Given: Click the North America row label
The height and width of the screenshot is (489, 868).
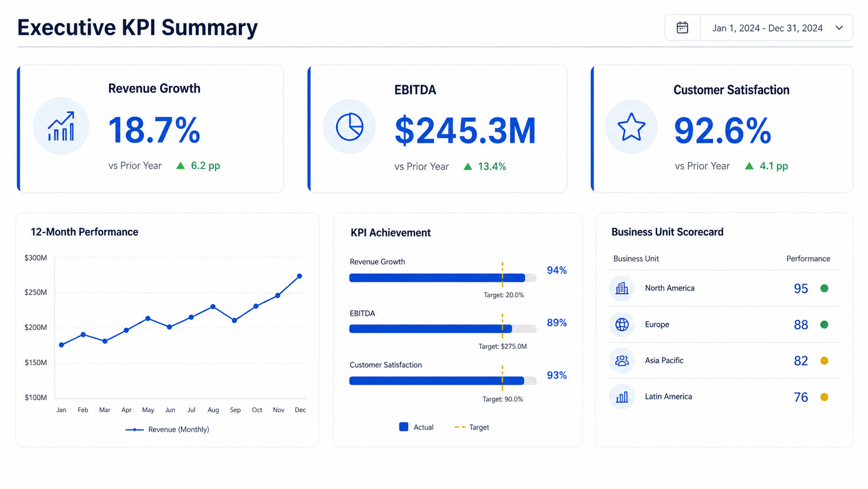Looking at the screenshot, I should 669,288.
